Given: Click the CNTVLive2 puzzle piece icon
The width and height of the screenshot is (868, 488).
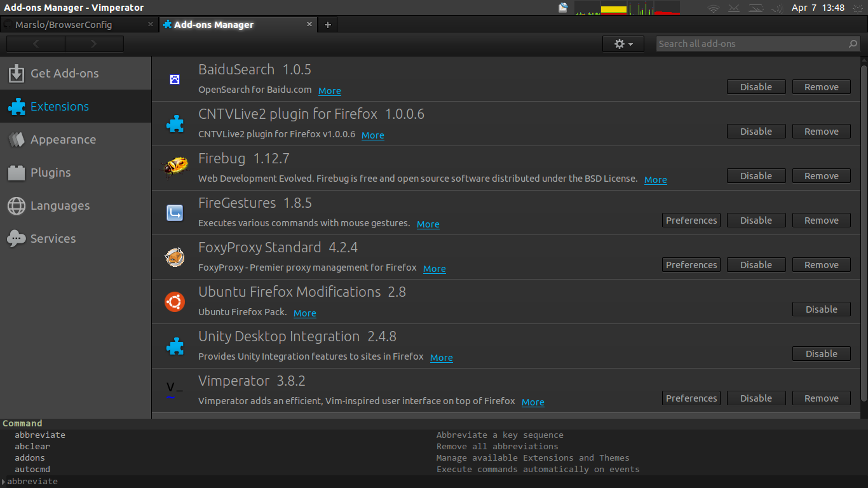Looking at the screenshot, I should pos(175,124).
